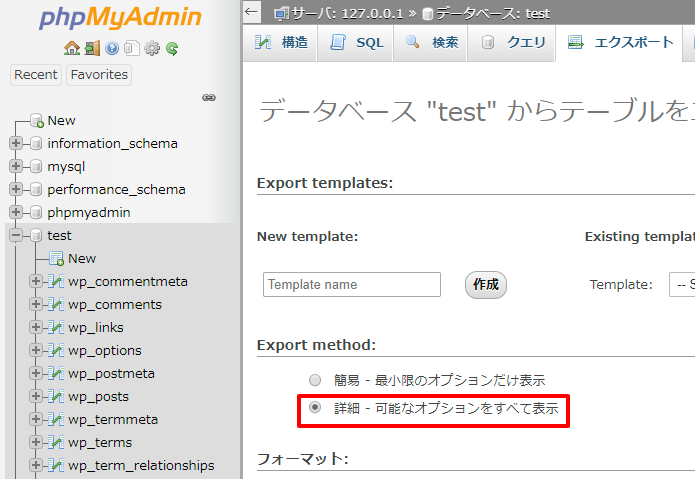Switch to the SQL tab
The height and width of the screenshot is (479, 695).
pos(358,42)
